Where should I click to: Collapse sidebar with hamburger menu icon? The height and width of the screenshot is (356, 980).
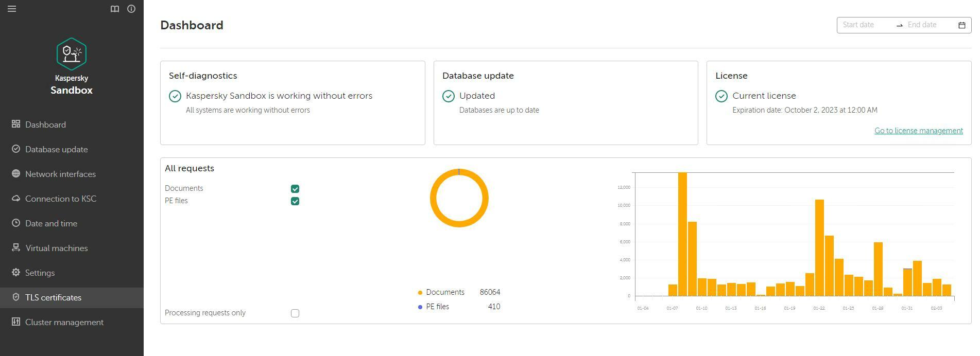[x=12, y=9]
